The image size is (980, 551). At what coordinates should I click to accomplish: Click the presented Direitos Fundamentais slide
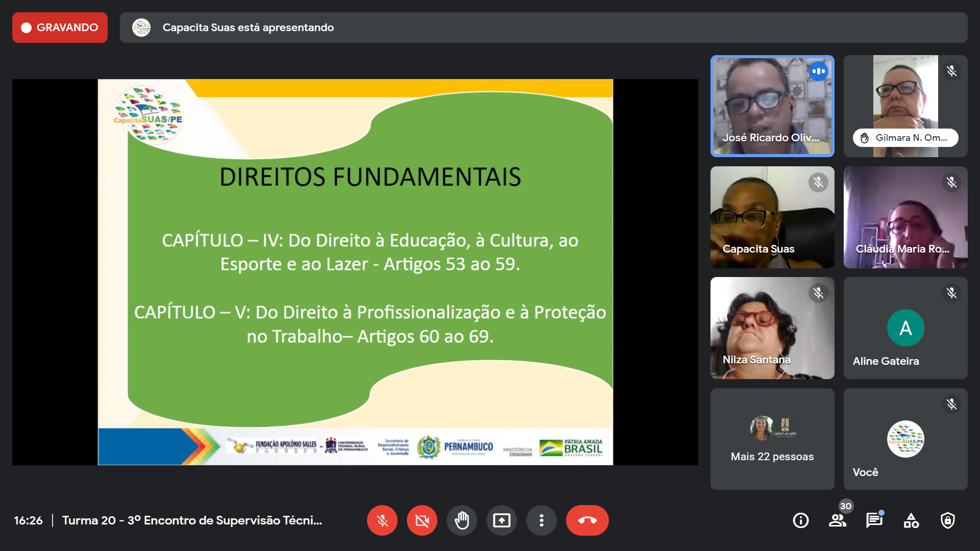pos(355,272)
